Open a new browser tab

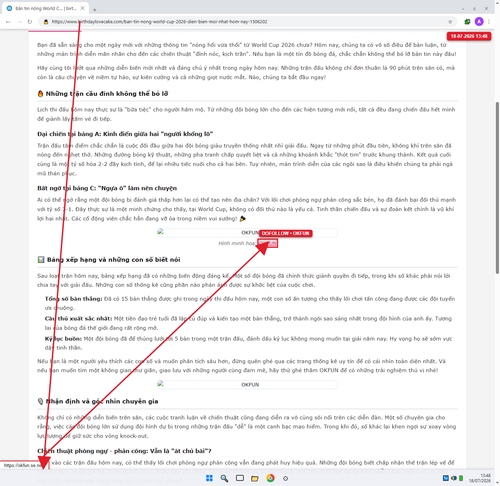coord(95,9)
